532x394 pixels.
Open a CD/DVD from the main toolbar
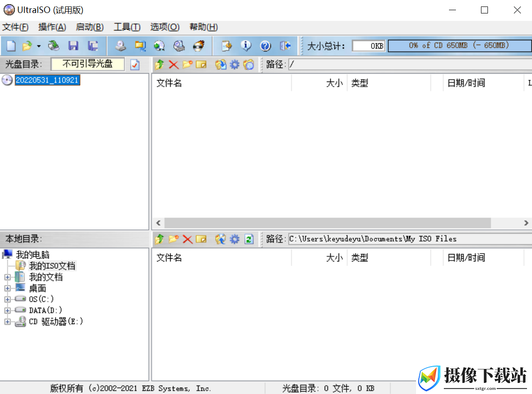click(53, 46)
